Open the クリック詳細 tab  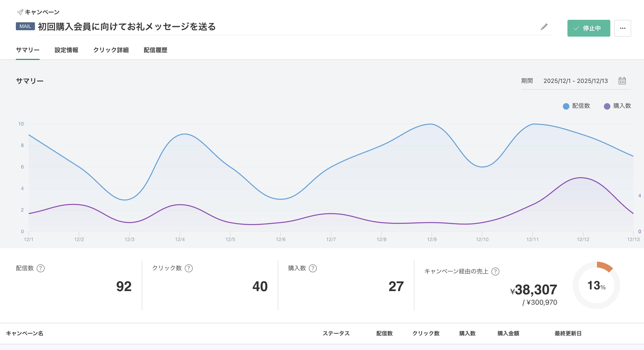click(x=111, y=50)
